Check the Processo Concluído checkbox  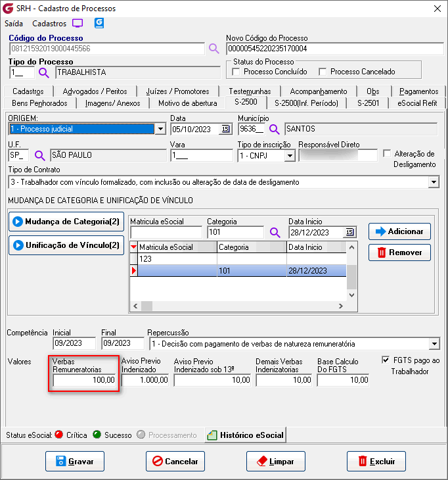236,72
